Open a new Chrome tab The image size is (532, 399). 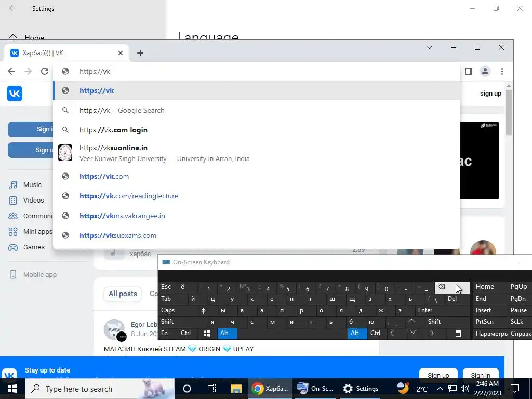coord(140,53)
